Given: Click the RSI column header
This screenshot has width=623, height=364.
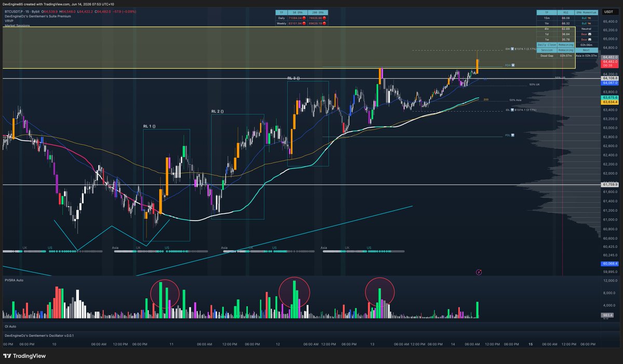Looking at the screenshot, I should (566, 12).
